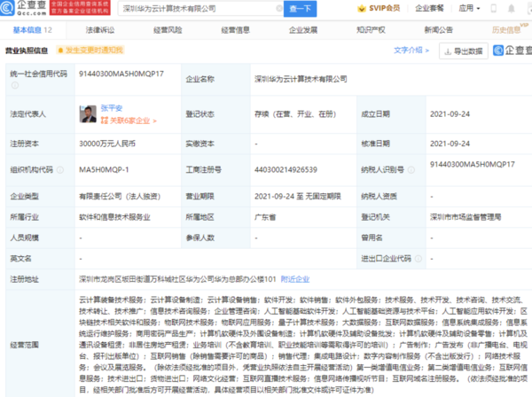Clear the search field with the X icon
The height and width of the screenshot is (397, 532).
coord(279,9)
